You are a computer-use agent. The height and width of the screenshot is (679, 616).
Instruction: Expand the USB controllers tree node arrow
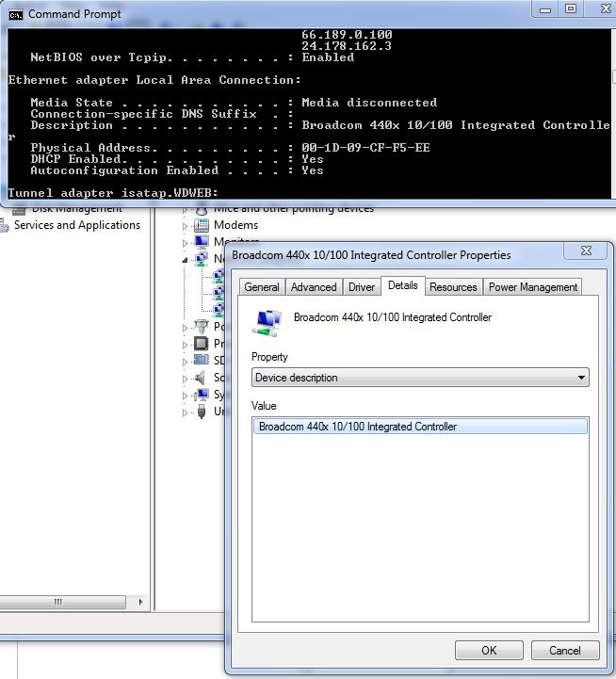coord(185,412)
